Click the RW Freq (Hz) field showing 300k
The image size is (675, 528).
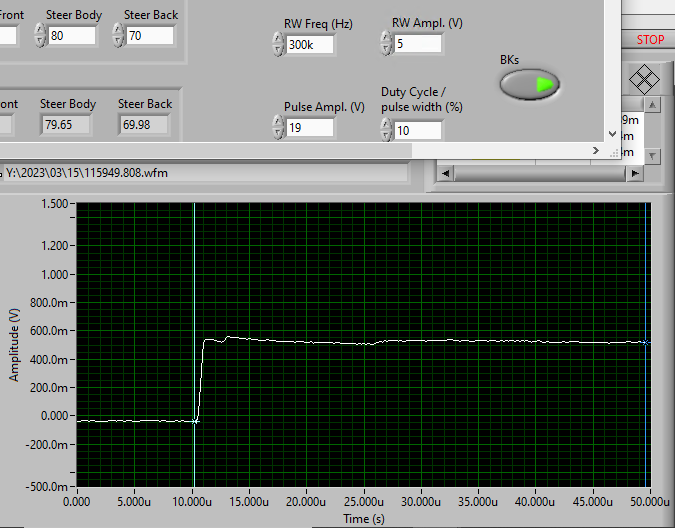(x=310, y=44)
